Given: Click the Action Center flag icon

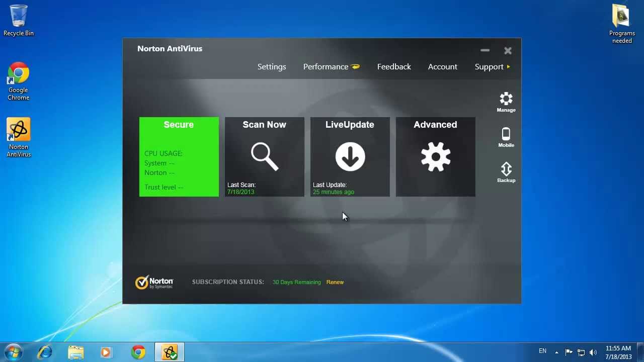Looking at the screenshot, I should [569, 352].
